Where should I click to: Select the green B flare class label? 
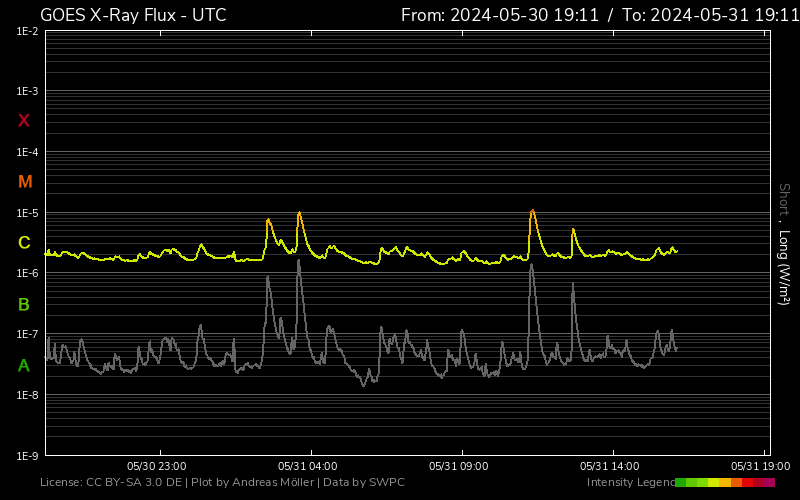point(24,304)
